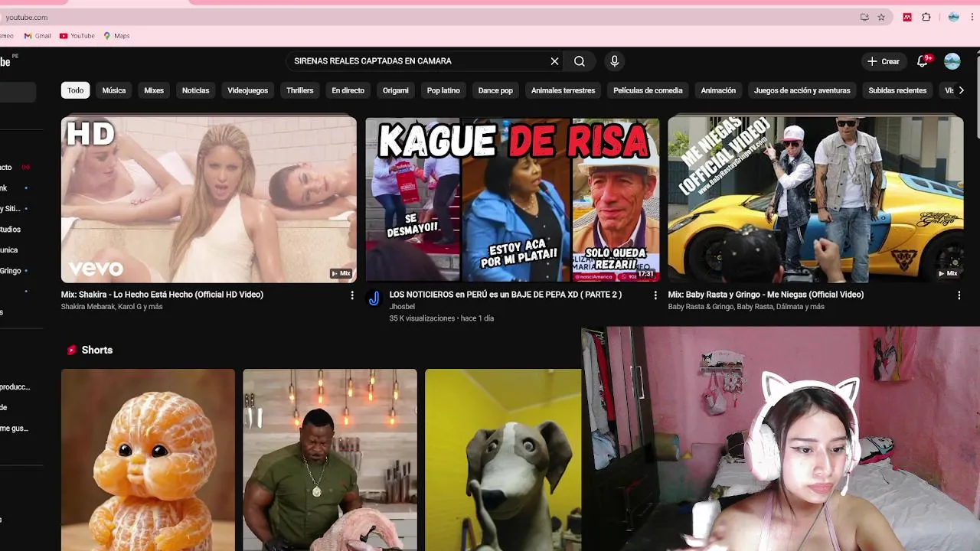Select the Música filter chip
This screenshot has height=551, width=980.
[x=114, y=90]
